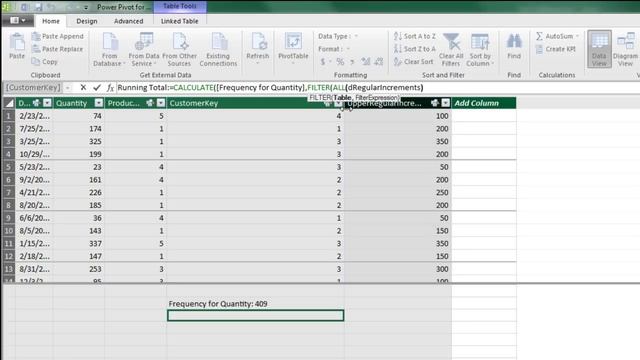Screen dimensions: 640x360
Task: Click the Undo icon in title bar
Action: [x=51, y=7]
